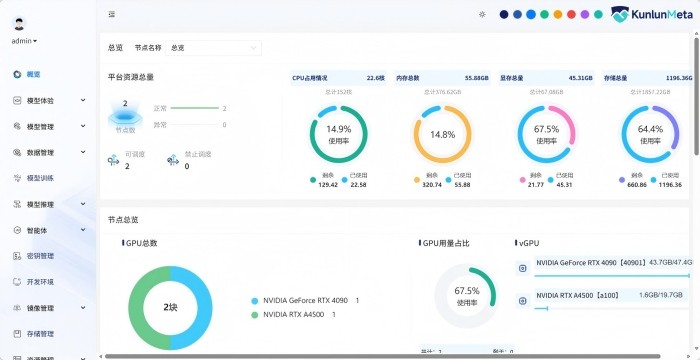700x360 pixels.
Task: Expand the 智能体 submenu chevron
Action: [83, 230]
